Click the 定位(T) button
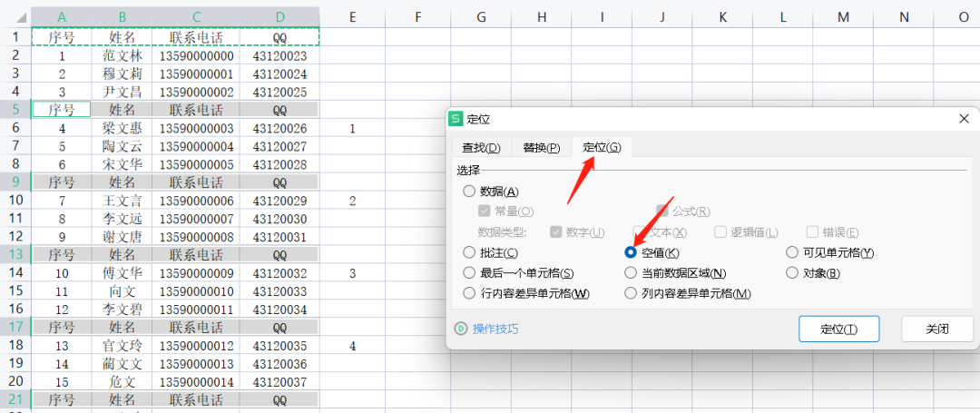The height and width of the screenshot is (413, 980). point(838,329)
